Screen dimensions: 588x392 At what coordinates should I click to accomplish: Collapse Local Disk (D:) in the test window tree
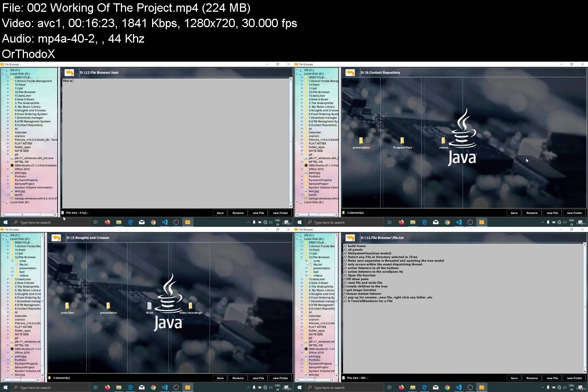coord(3,74)
